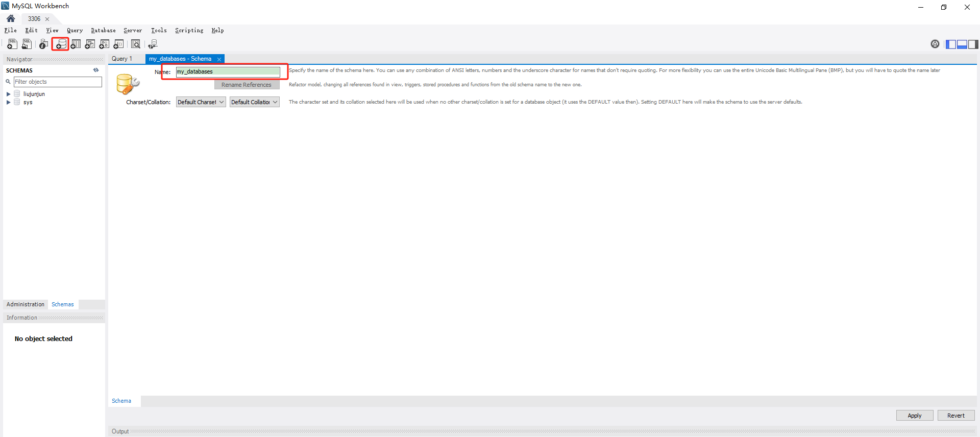Switch to the Administration tab
The image size is (980, 437).
point(26,304)
